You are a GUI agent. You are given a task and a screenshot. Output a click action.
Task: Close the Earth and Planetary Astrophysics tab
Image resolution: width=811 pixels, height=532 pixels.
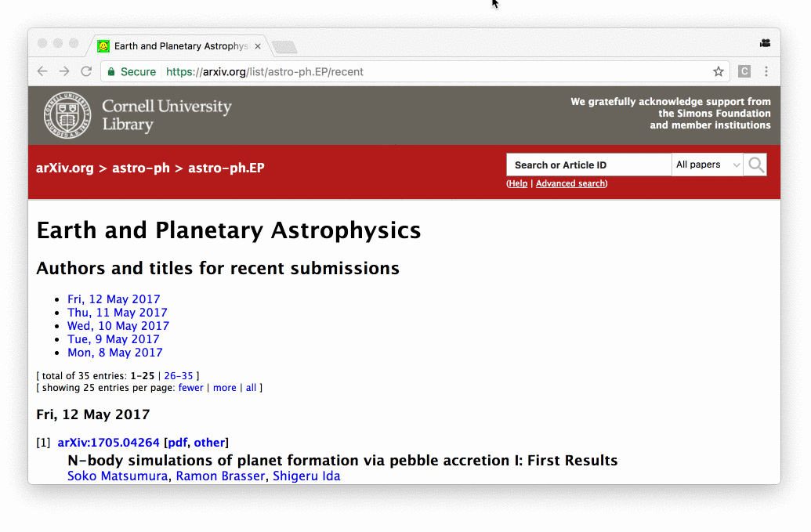[x=258, y=46]
